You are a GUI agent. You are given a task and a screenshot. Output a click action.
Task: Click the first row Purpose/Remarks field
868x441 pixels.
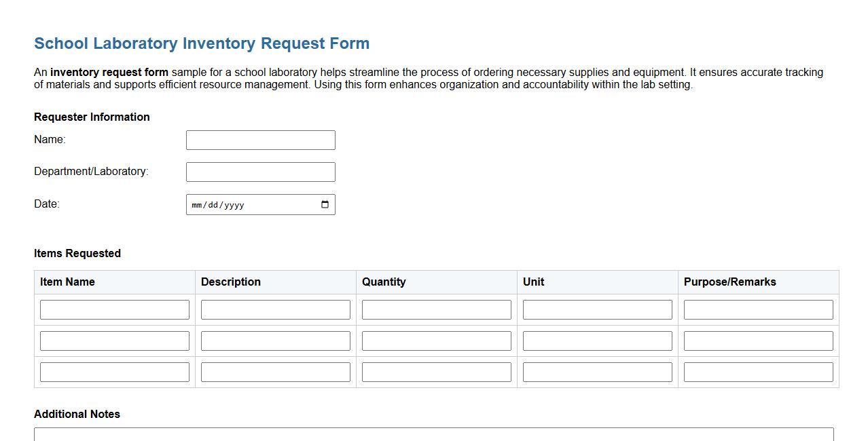click(758, 309)
